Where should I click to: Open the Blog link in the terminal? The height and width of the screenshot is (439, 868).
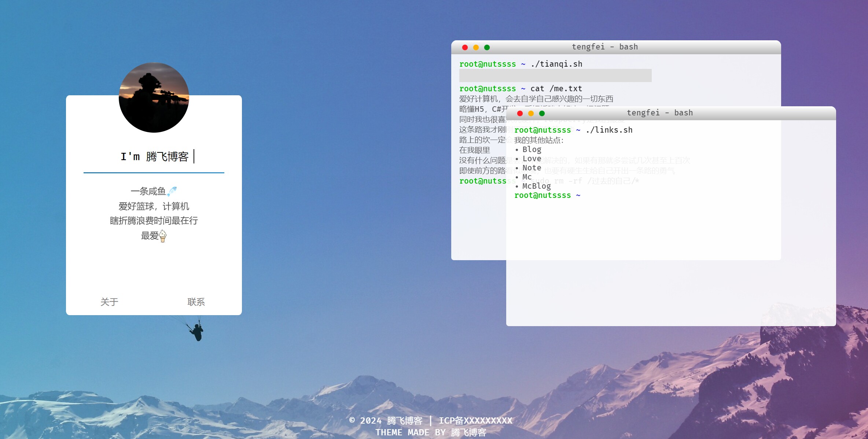coord(532,150)
